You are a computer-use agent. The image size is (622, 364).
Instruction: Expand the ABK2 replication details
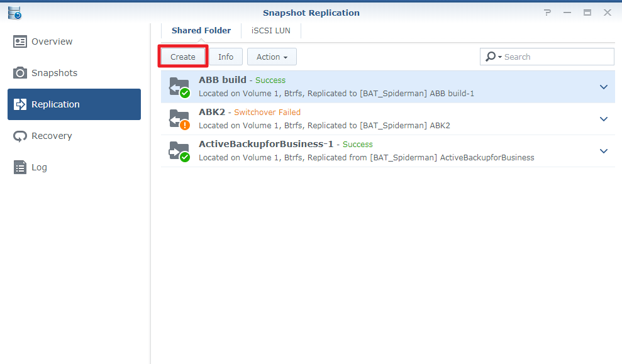[604, 119]
